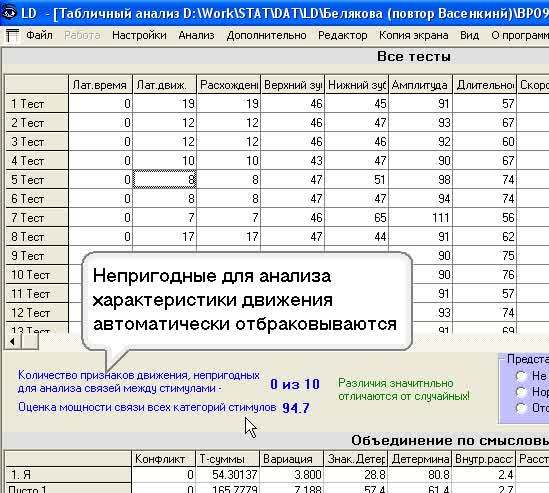The width and height of the screenshot is (549, 493).
Task: Click the Нижний зуб column header
Action: (356, 85)
